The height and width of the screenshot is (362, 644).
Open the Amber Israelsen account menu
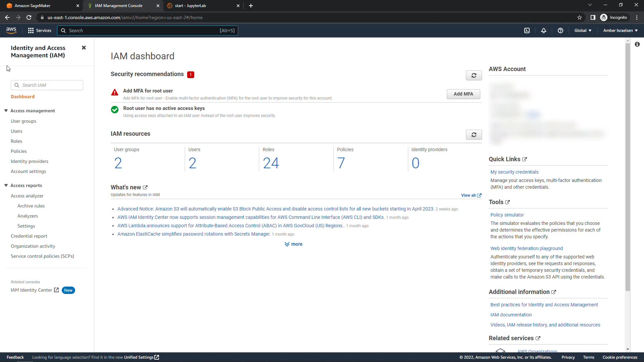(x=620, y=31)
